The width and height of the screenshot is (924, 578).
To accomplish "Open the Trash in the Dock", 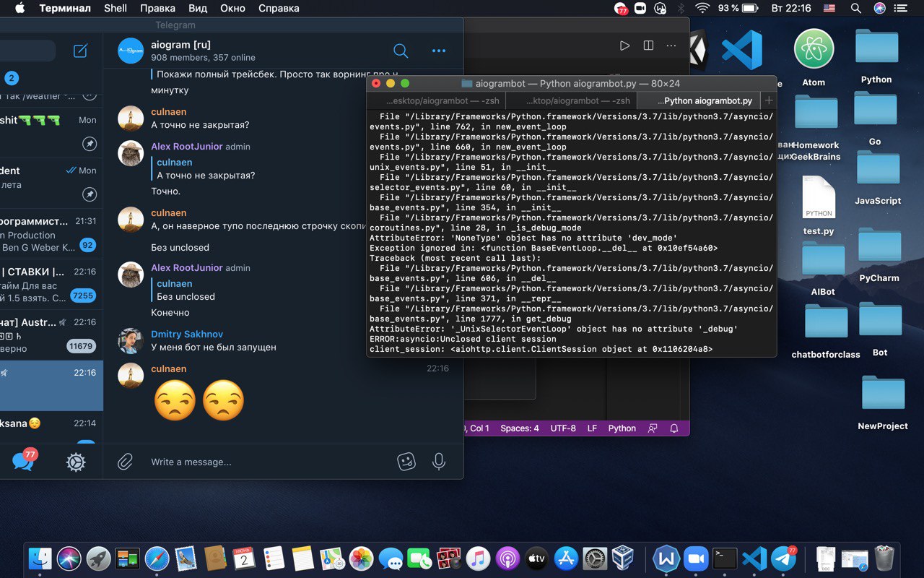I will tap(884, 558).
